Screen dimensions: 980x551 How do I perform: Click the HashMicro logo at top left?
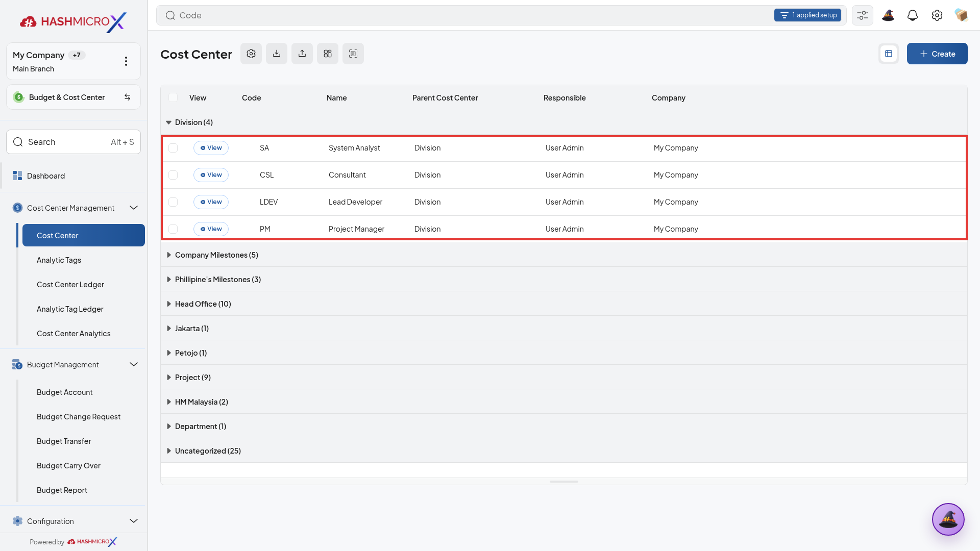(x=73, y=21)
